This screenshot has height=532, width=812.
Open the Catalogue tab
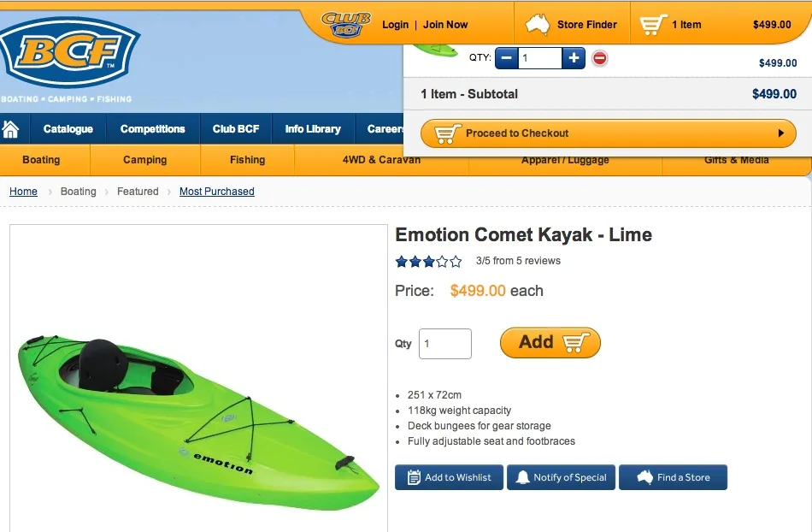click(68, 129)
